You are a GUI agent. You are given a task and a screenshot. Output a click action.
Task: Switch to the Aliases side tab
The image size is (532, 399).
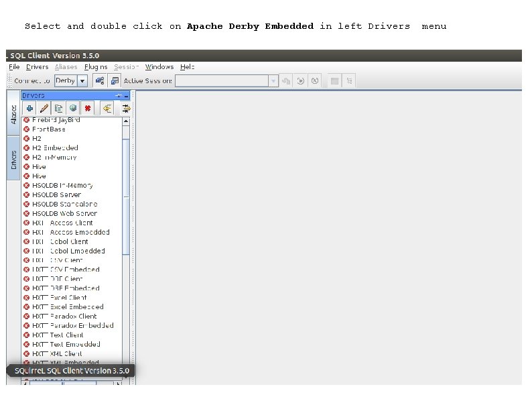coord(13,114)
